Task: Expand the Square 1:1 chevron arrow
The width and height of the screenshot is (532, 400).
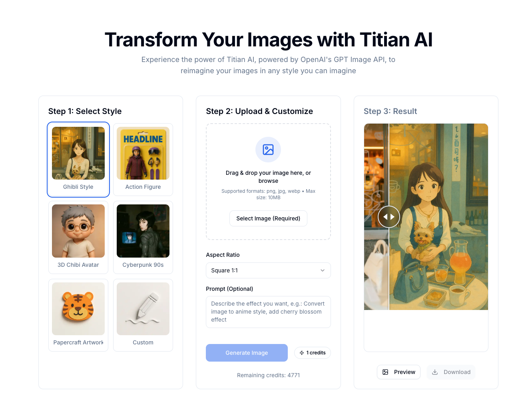Action: point(323,270)
